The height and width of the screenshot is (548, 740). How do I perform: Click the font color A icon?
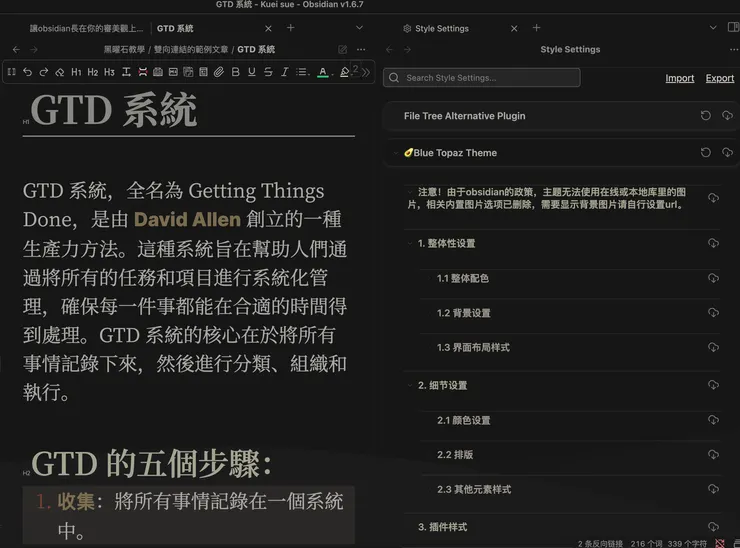(324, 72)
